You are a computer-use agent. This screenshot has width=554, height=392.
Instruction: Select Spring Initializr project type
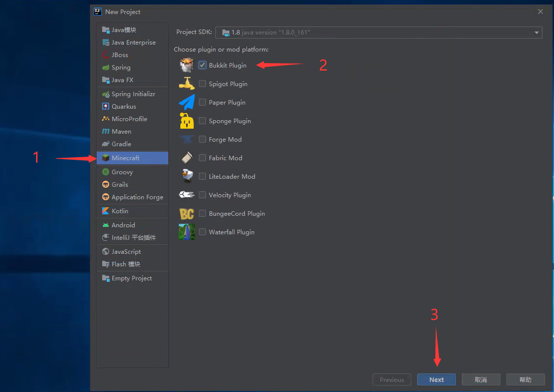[x=133, y=94]
